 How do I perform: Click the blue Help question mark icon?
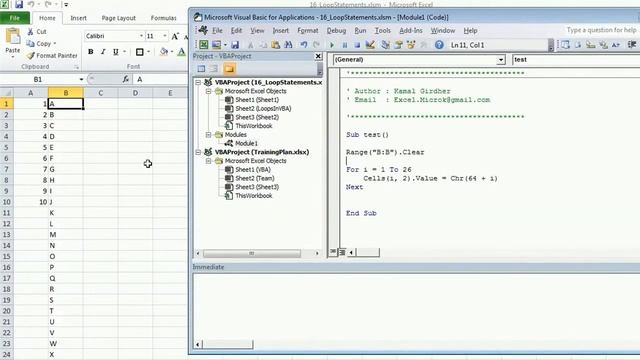point(439,45)
